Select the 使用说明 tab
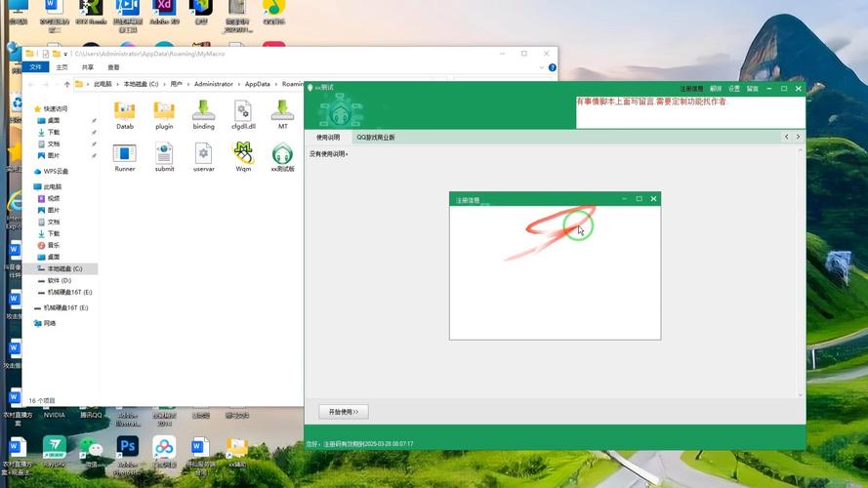The image size is (868, 488). click(328, 138)
